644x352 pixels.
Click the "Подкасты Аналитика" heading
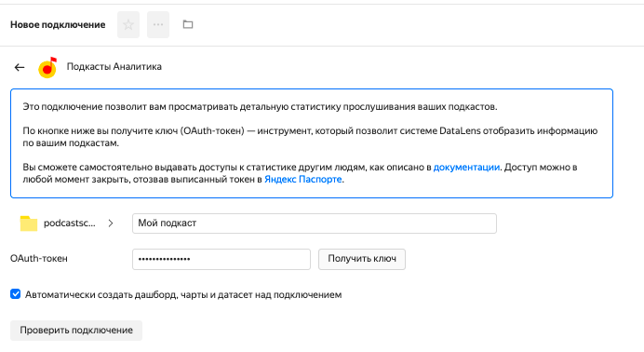(x=114, y=66)
